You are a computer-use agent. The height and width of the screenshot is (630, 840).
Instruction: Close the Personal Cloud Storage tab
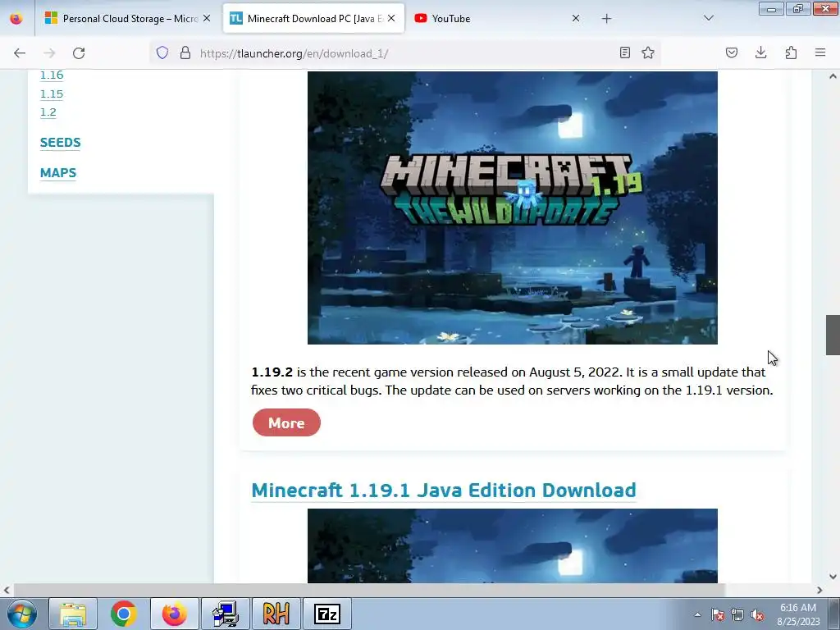click(207, 18)
